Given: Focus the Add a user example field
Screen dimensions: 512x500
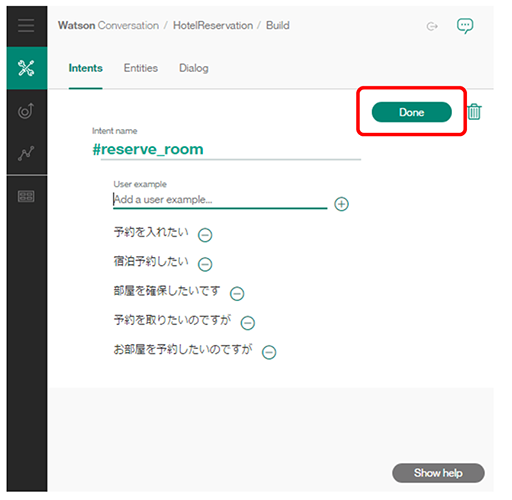Looking at the screenshot, I should tap(220, 200).
